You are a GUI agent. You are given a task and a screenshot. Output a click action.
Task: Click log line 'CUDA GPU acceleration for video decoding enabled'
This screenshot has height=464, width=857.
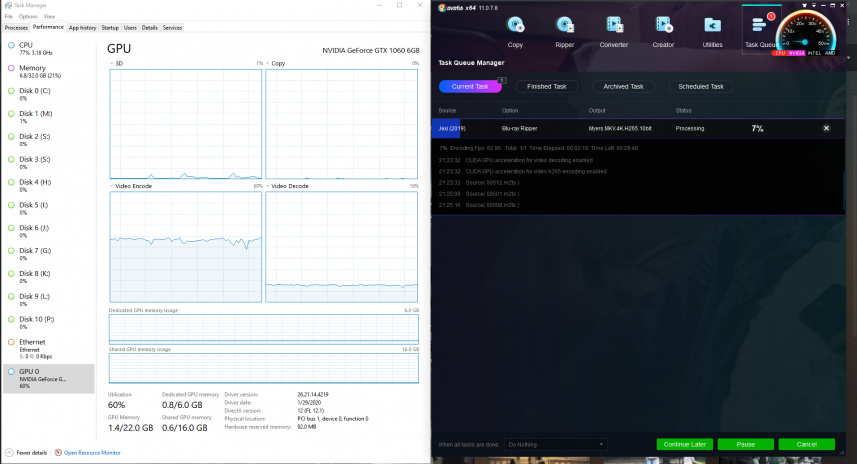(x=529, y=160)
